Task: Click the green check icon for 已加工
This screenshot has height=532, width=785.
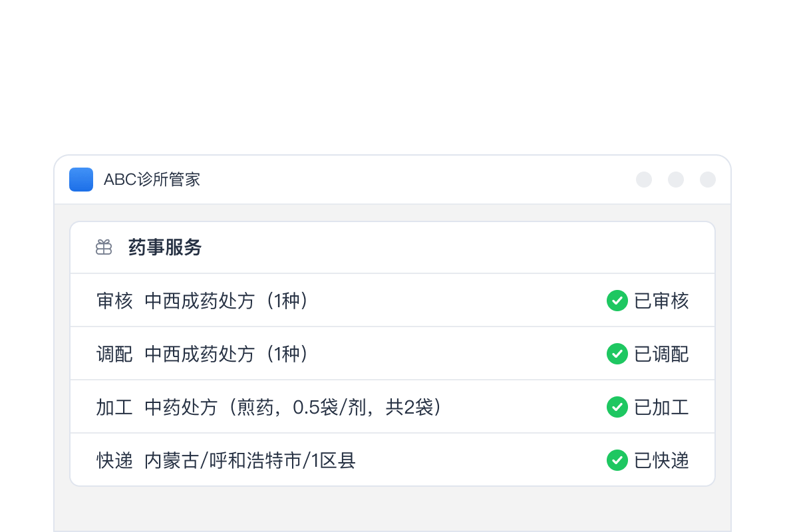Action: (617, 407)
